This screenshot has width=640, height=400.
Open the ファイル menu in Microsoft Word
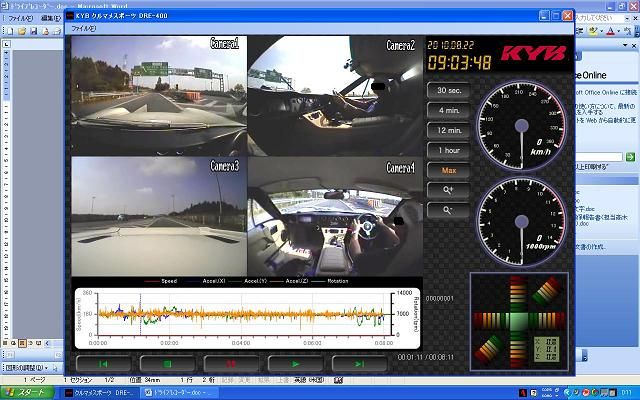(x=20, y=18)
